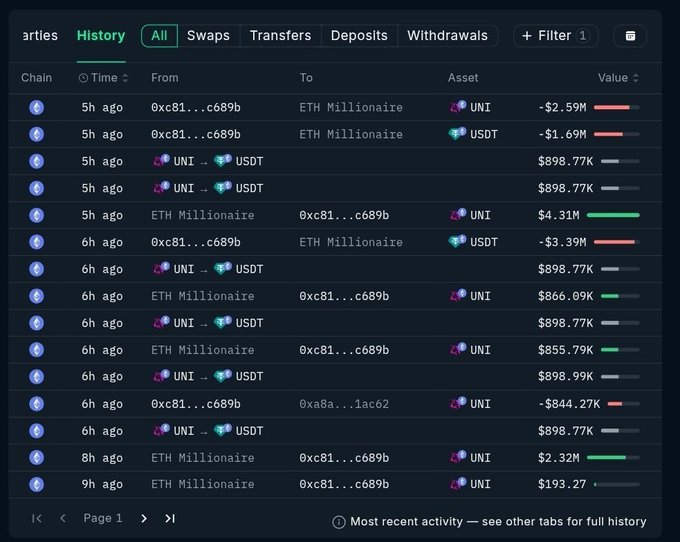This screenshot has width=680, height=542.
Task: Click the Ethereum chain icon in the $193.27 row
Action: click(36, 484)
